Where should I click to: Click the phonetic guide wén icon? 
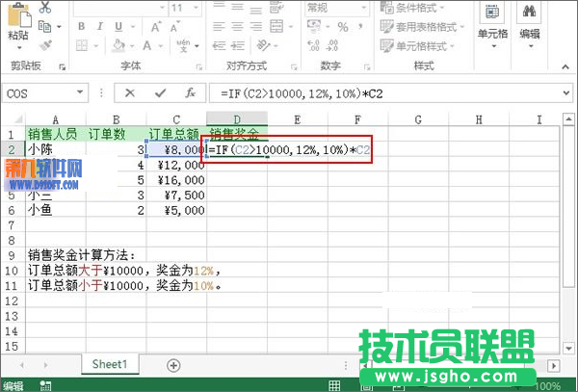pos(183,45)
